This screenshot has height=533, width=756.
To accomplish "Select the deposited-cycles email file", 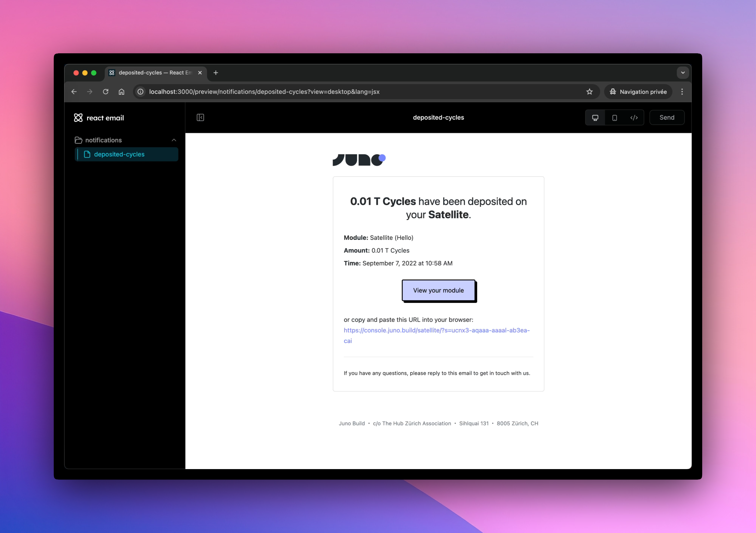I will [x=119, y=154].
